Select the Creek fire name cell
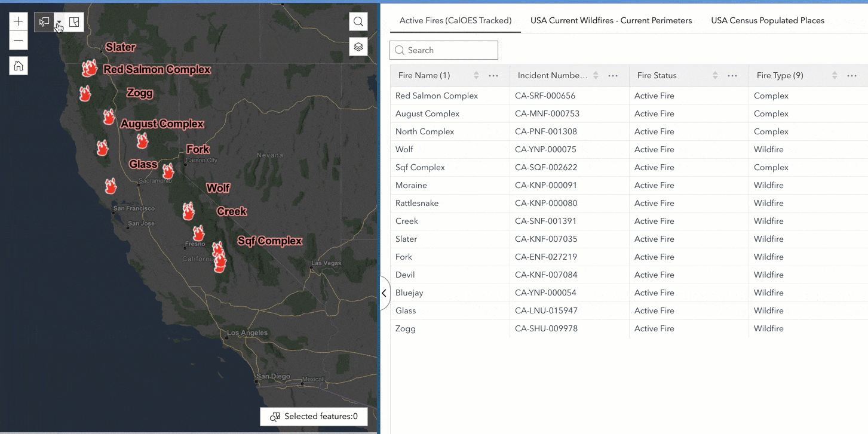 click(450, 221)
